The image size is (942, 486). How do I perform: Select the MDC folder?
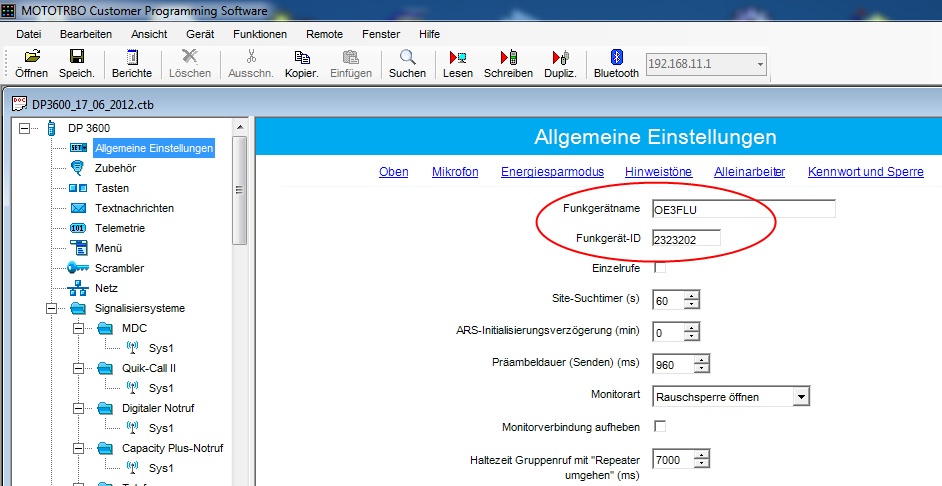[x=105, y=328]
